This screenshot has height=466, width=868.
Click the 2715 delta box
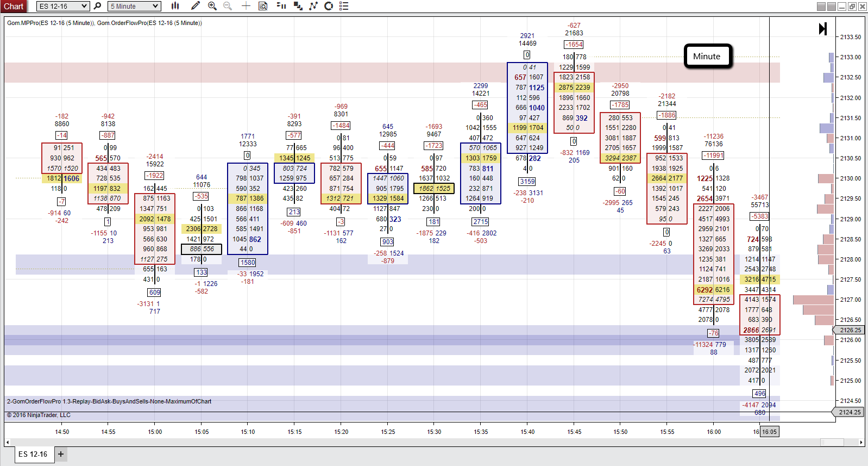pos(481,222)
